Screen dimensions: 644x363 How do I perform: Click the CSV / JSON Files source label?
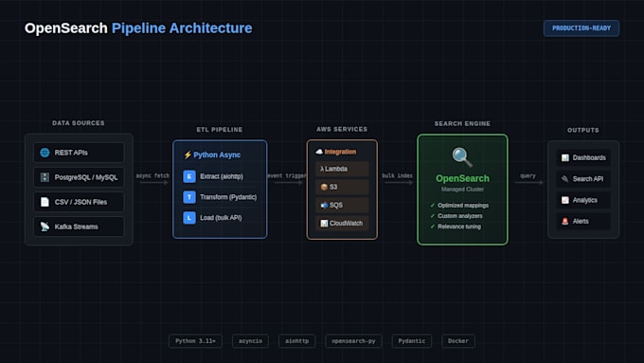[80, 202]
